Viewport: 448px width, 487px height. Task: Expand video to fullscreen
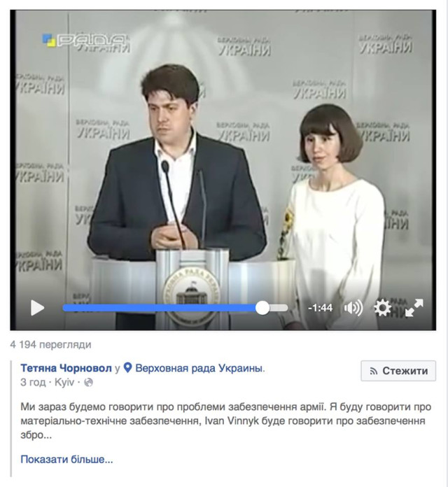pos(414,308)
